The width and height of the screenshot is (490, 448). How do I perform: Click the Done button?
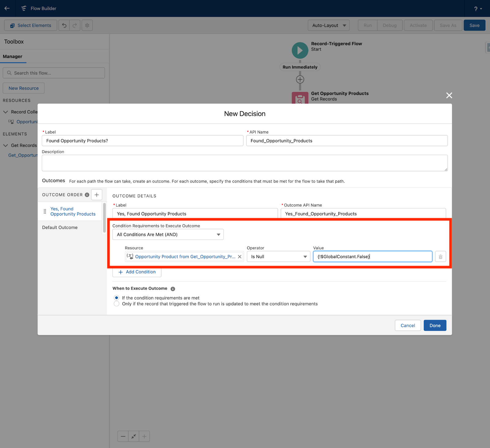(x=435, y=325)
